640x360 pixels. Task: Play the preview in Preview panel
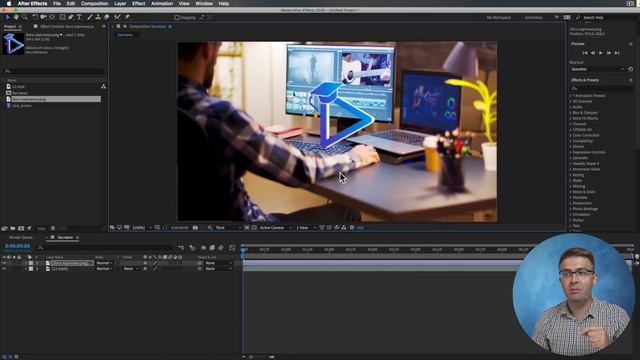[x=601, y=53]
